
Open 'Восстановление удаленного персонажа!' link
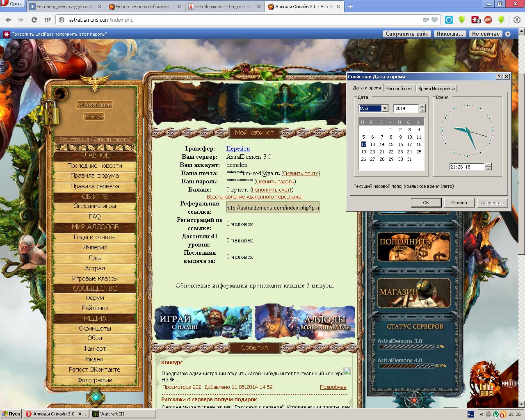click(255, 197)
